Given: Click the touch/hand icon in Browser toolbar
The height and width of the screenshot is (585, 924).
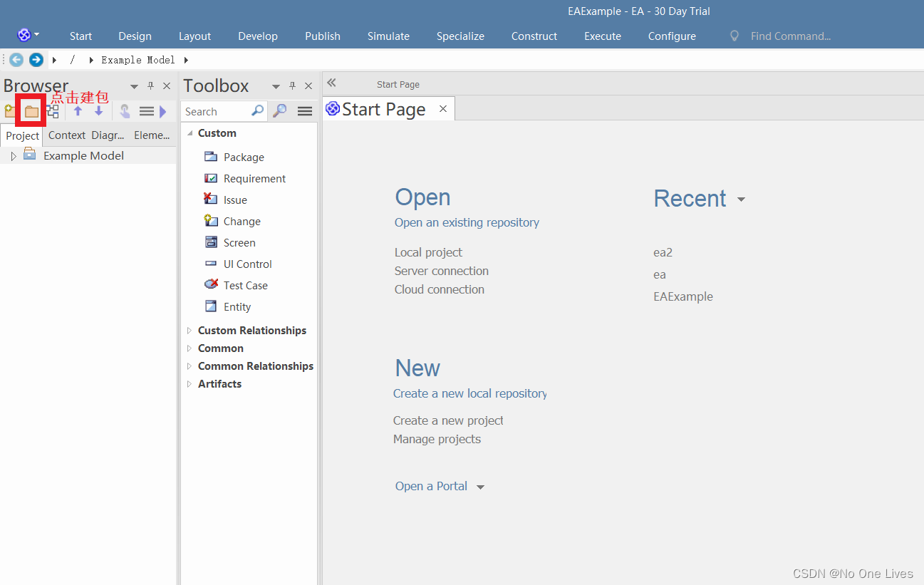Looking at the screenshot, I should (x=125, y=111).
